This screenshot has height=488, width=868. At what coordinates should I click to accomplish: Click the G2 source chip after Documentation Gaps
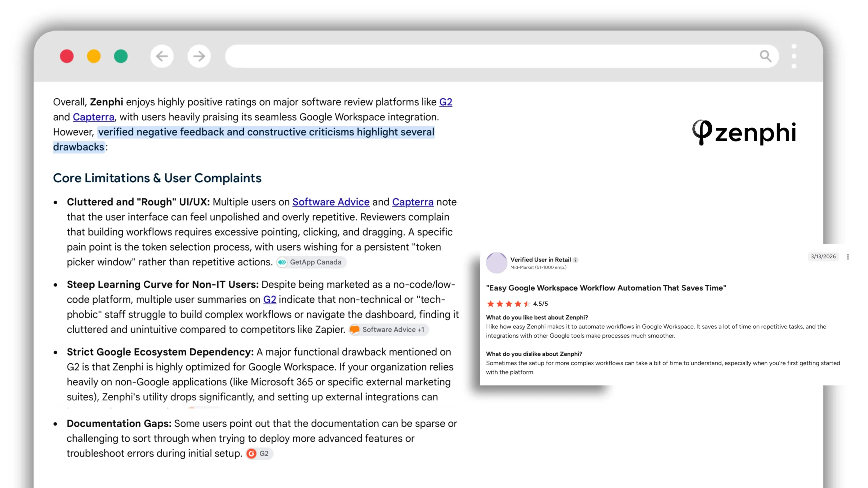click(259, 453)
